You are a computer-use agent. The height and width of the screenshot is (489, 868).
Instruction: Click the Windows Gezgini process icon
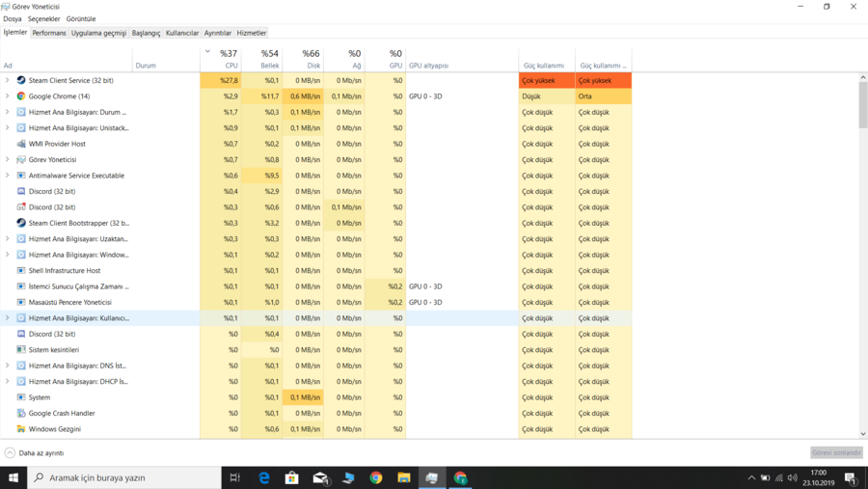21,429
